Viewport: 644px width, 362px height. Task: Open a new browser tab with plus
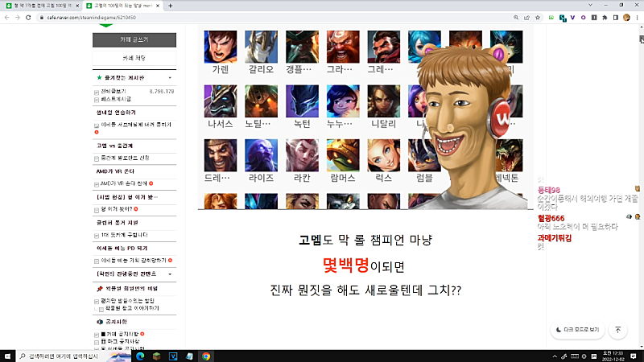[170, 6]
